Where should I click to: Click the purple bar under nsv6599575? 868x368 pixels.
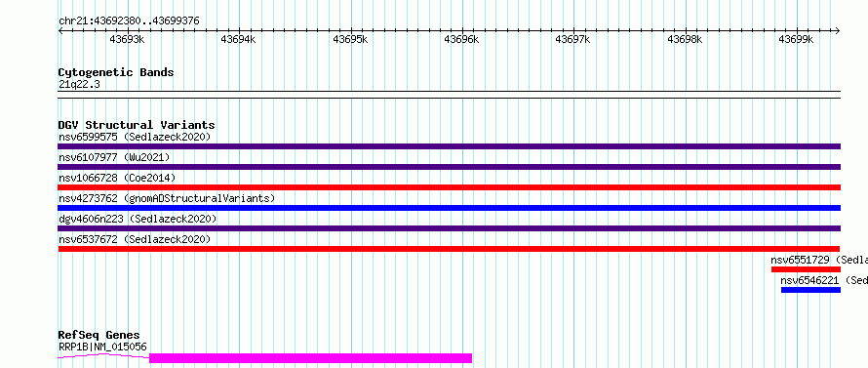coord(450,146)
